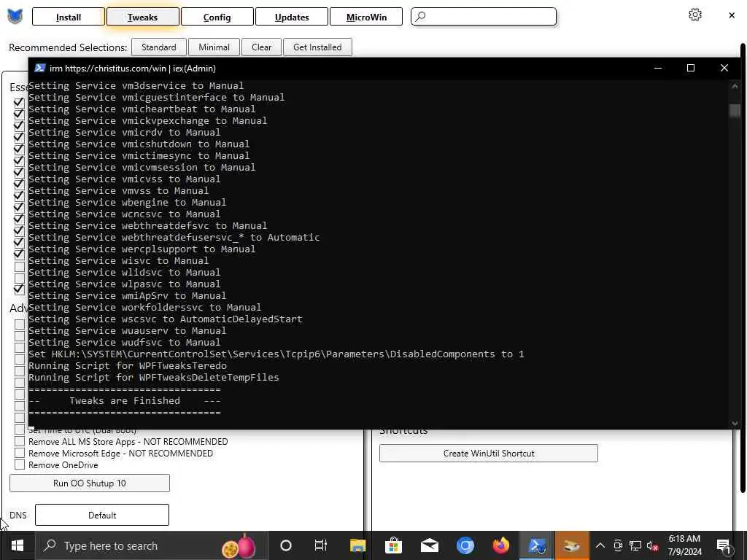The image size is (747, 560).
Task: Click the Cortana circle on taskbar
Action: coord(286,545)
